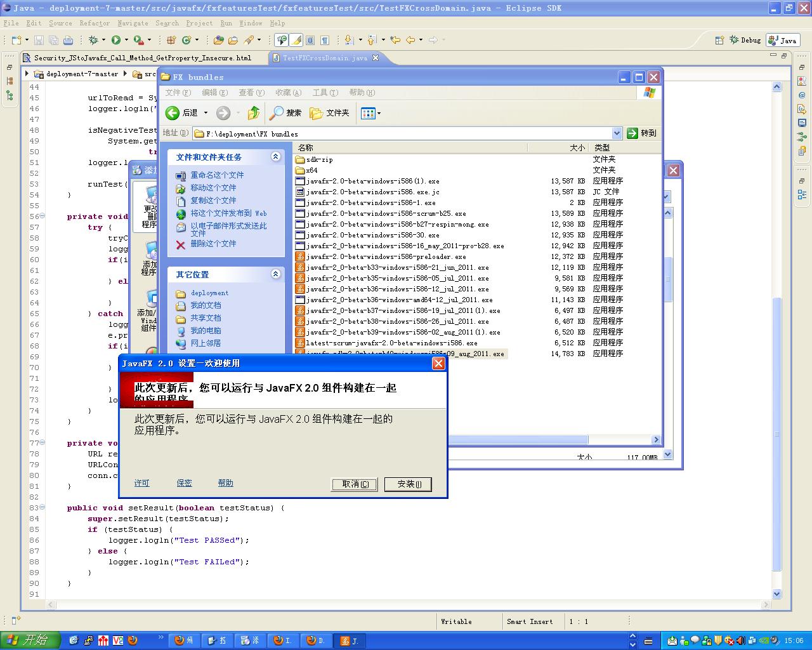The width and height of the screenshot is (812, 650).
Task: Click the rename this file (重命名这个文件) link
Action: pyautogui.click(x=217, y=175)
